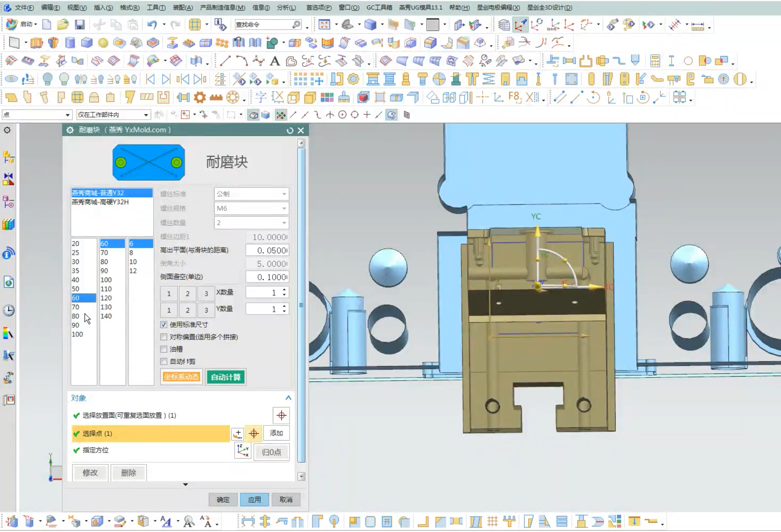Viewport: 781px width, 532px height.
Task: Click the fit view icon in top toolbar
Action: [324, 25]
